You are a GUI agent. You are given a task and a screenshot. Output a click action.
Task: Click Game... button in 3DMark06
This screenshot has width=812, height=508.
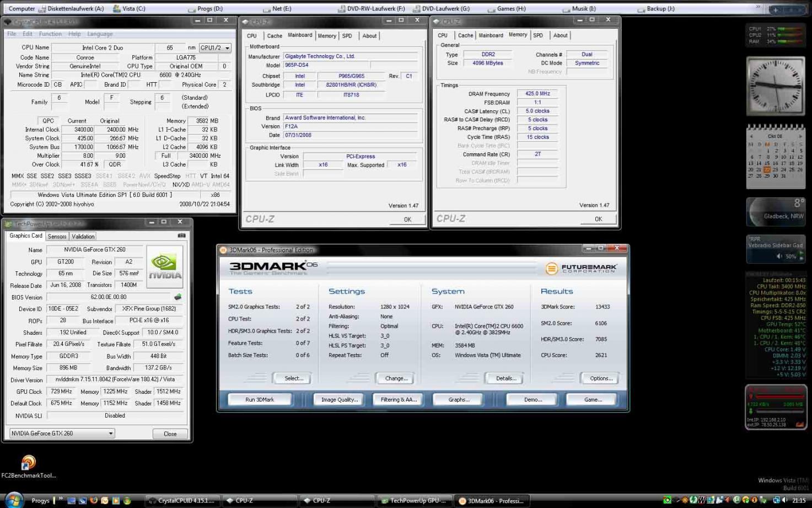[593, 399]
